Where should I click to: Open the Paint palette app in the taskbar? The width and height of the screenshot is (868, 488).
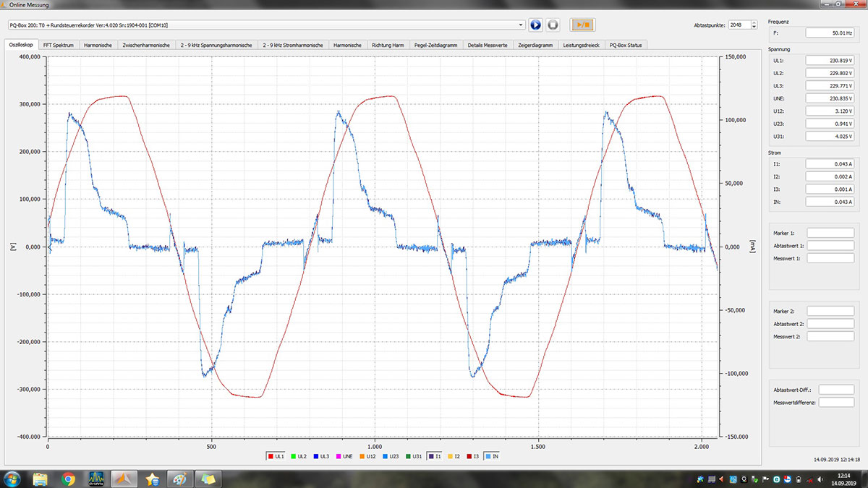tap(179, 479)
